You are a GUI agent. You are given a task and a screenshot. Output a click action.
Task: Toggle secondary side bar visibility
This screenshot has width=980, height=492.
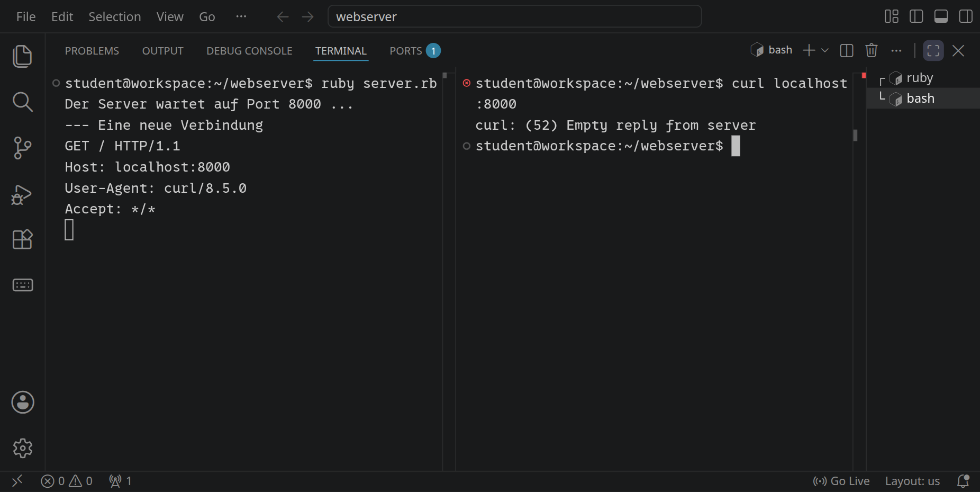[x=966, y=16]
